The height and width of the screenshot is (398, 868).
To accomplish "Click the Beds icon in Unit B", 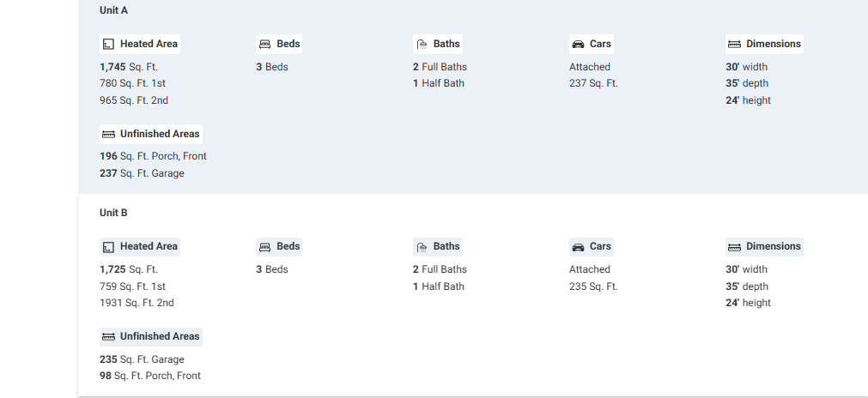I will [264, 247].
